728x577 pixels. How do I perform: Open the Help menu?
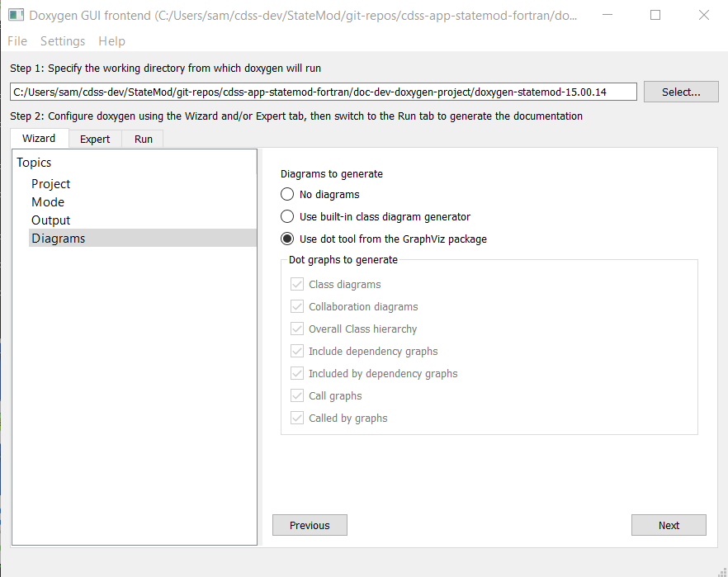pos(111,41)
